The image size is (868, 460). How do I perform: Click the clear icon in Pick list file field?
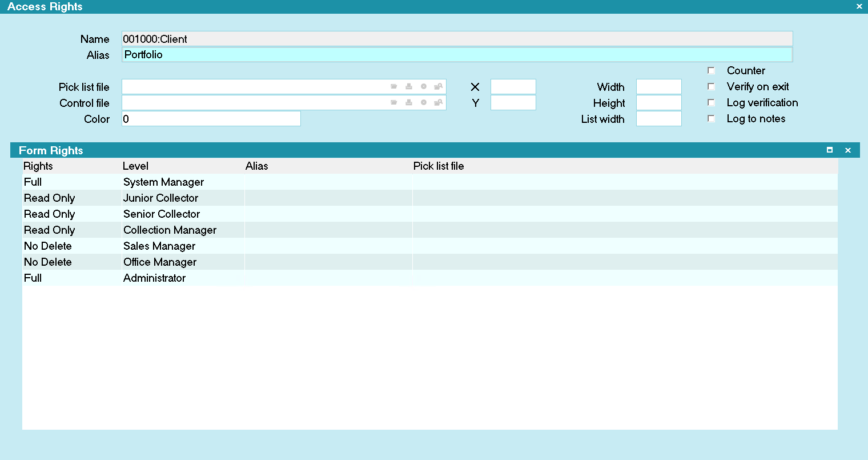click(x=424, y=87)
